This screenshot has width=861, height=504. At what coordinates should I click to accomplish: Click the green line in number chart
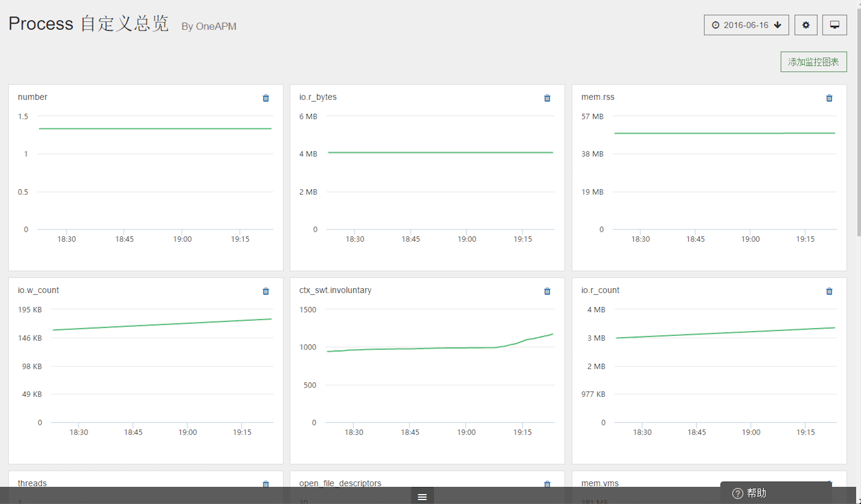click(x=155, y=129)
